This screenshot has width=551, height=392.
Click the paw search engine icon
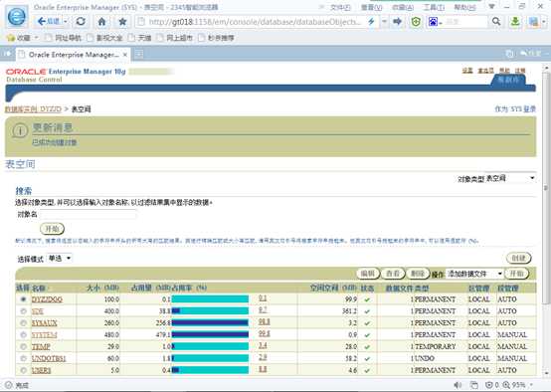(433, 22)
